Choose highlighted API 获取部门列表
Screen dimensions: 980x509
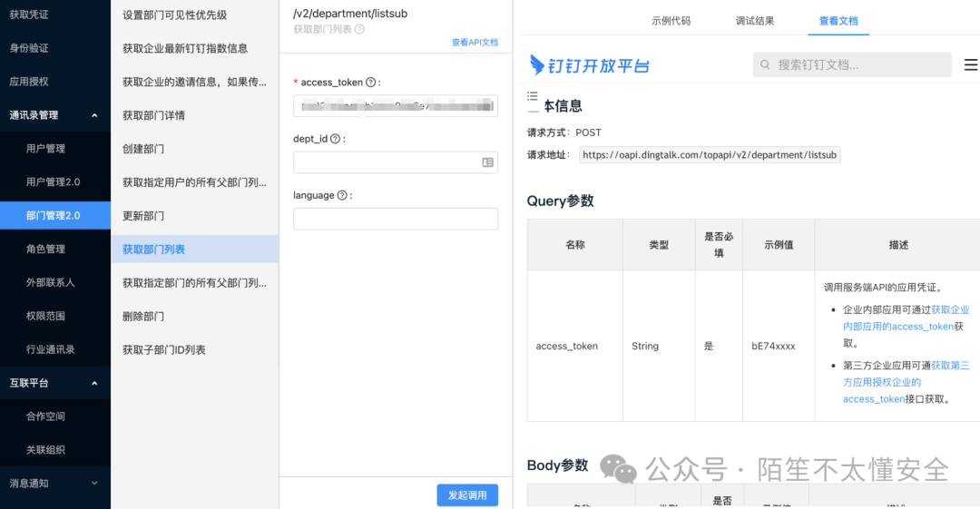point(194,249)
